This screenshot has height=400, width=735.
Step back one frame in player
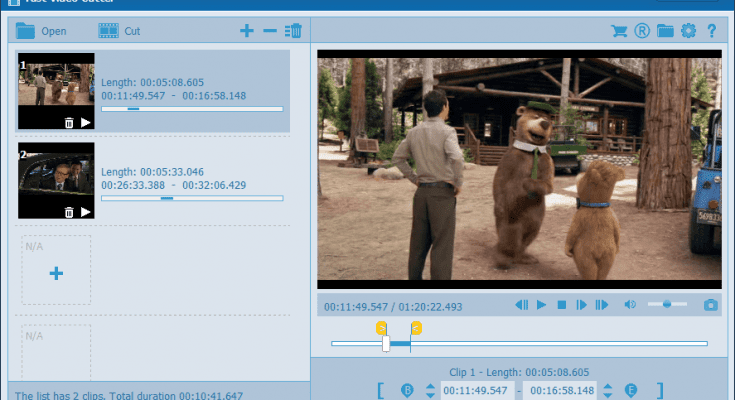[521, 305]
